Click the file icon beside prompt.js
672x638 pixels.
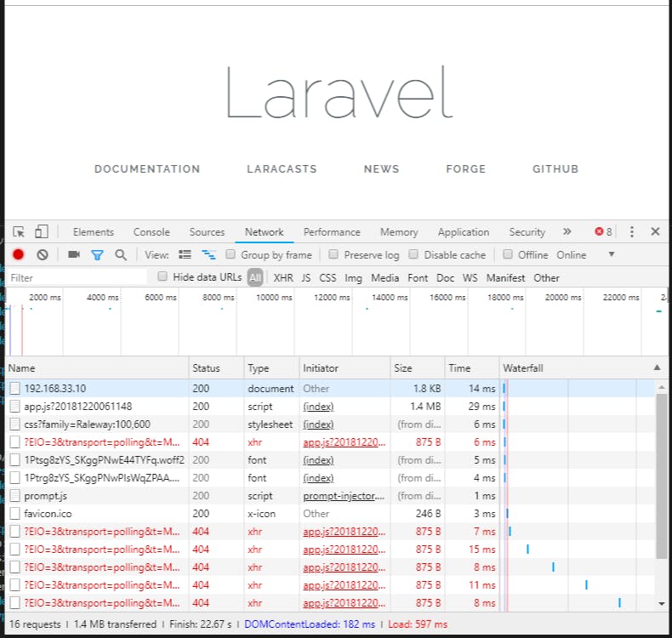click(15, 496)
